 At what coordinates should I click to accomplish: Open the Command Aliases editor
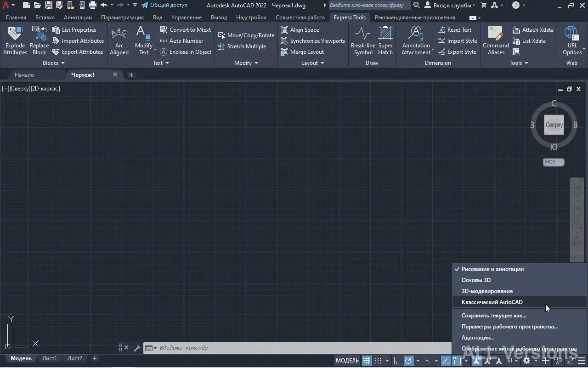click(496, 40)
